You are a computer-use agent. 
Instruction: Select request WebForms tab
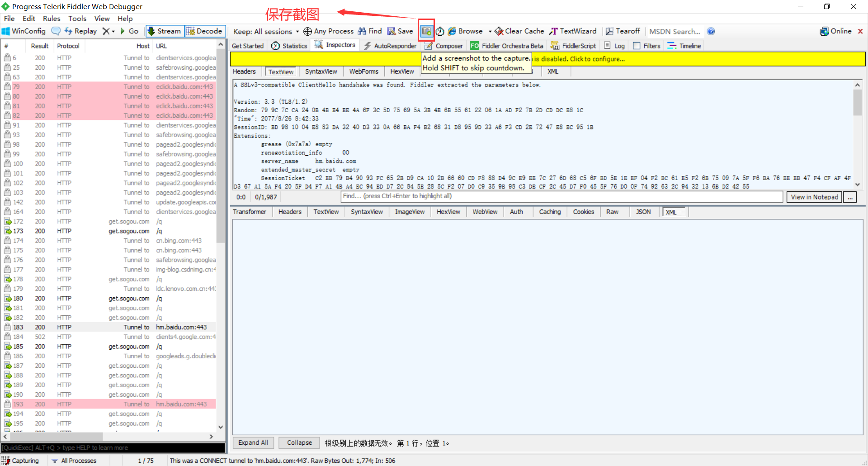point(363,71)
